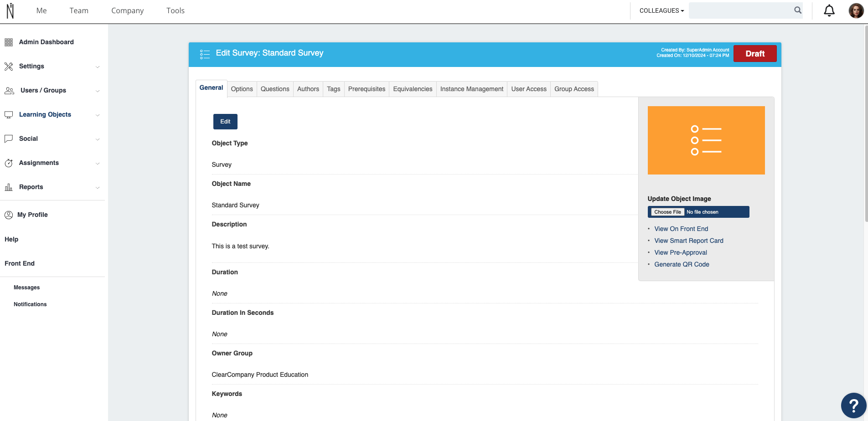Open Admin Dashboard from the sidebar
The width and height of the screenshot is (868, 421).
[46, 42]
